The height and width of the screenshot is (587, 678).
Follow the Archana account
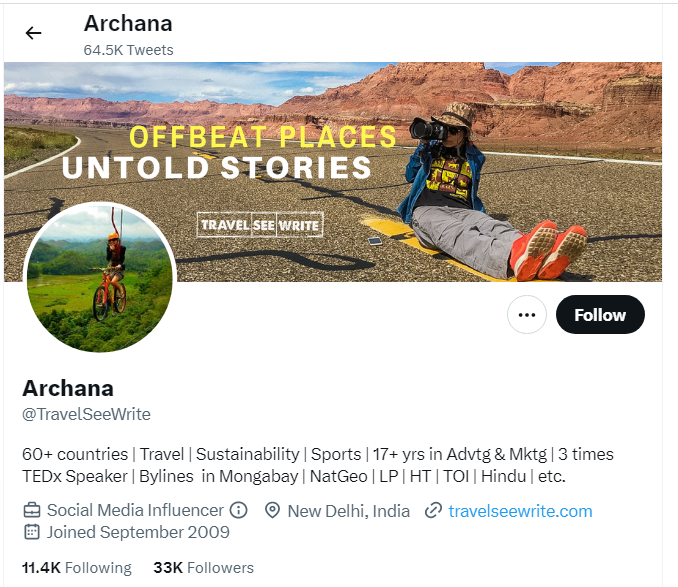[x=600, y=315]
